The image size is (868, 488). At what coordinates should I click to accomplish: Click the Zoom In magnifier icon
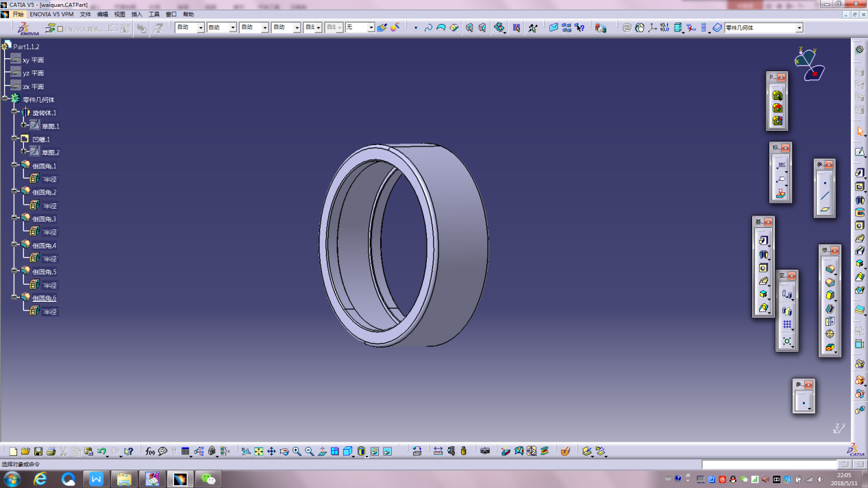(x=297, y=452)
